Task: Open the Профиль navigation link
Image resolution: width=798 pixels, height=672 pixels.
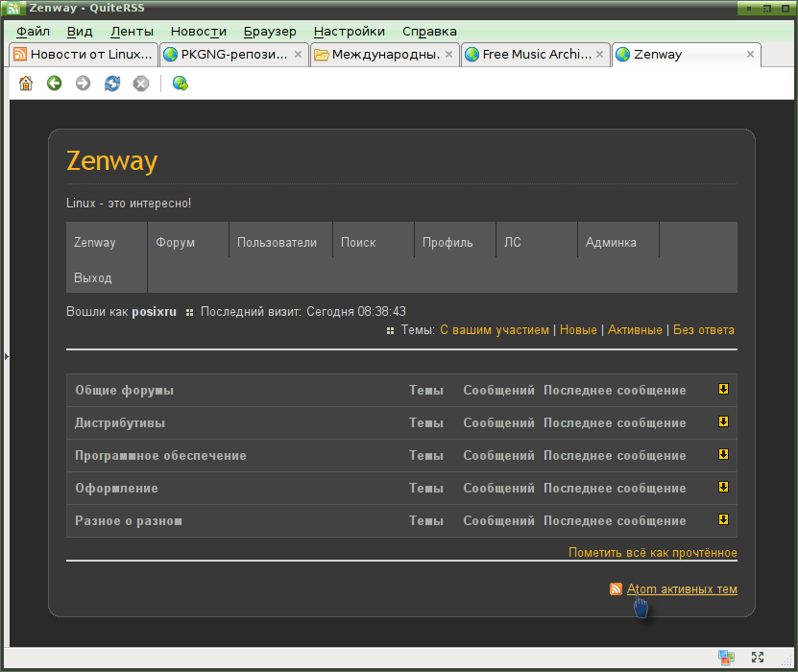Action: tap(447, 243)
